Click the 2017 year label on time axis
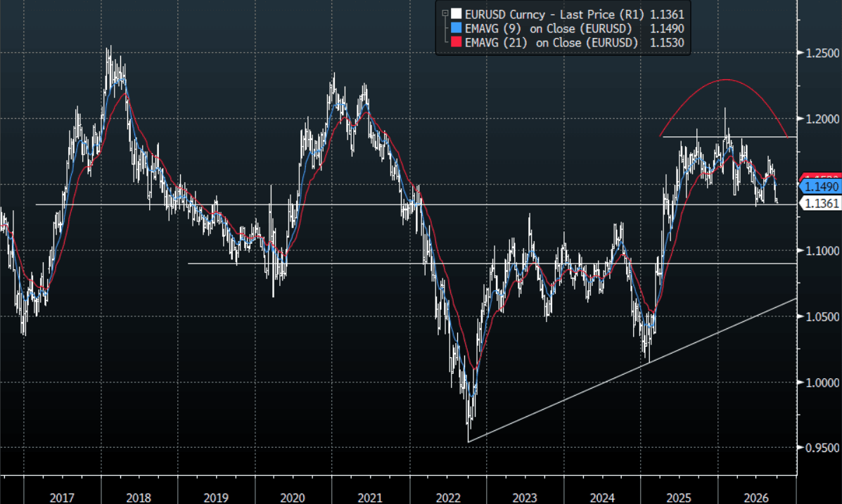This screenshot has height=504, width=842. point(62,498)
